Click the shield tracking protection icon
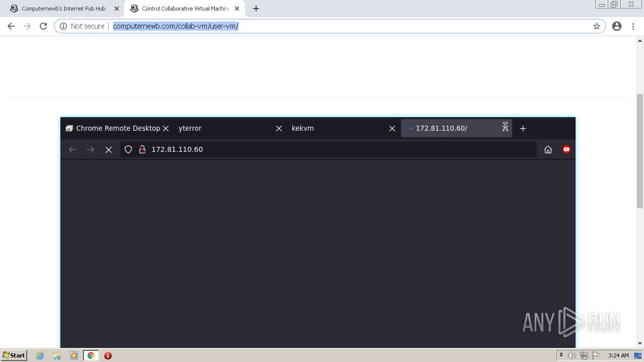644x362 pixels. click(128, 149)
